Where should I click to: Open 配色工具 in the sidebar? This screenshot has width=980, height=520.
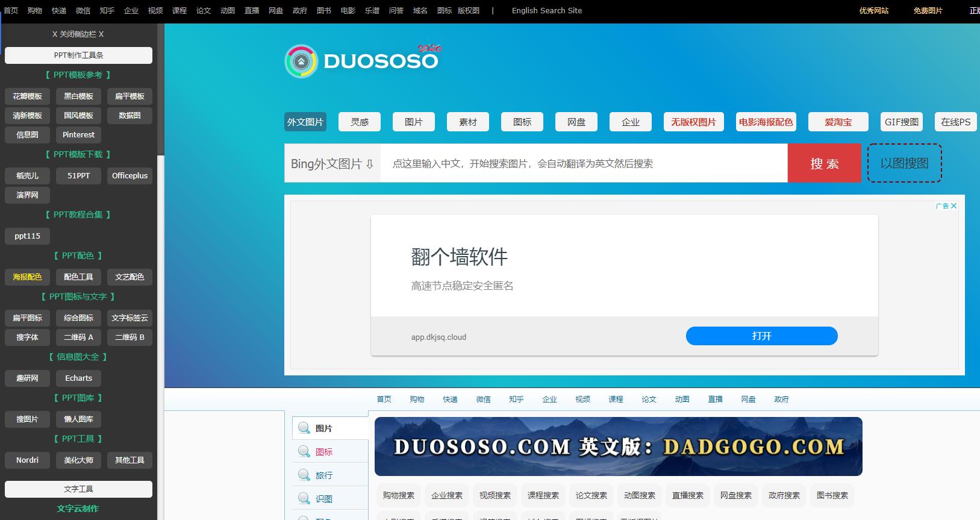click(x=78, y=277)
